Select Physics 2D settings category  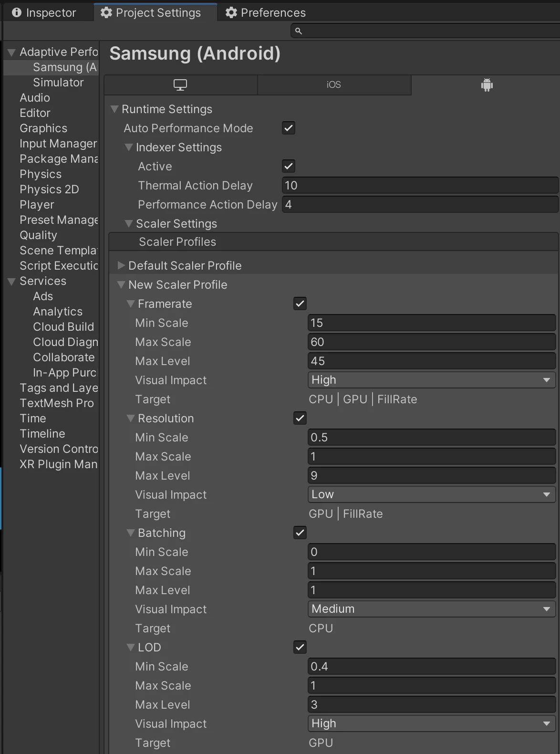point(49,189)
